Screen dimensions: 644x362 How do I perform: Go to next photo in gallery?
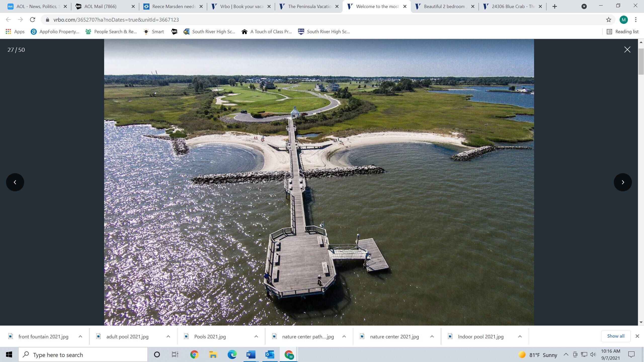tap(623, 182)
